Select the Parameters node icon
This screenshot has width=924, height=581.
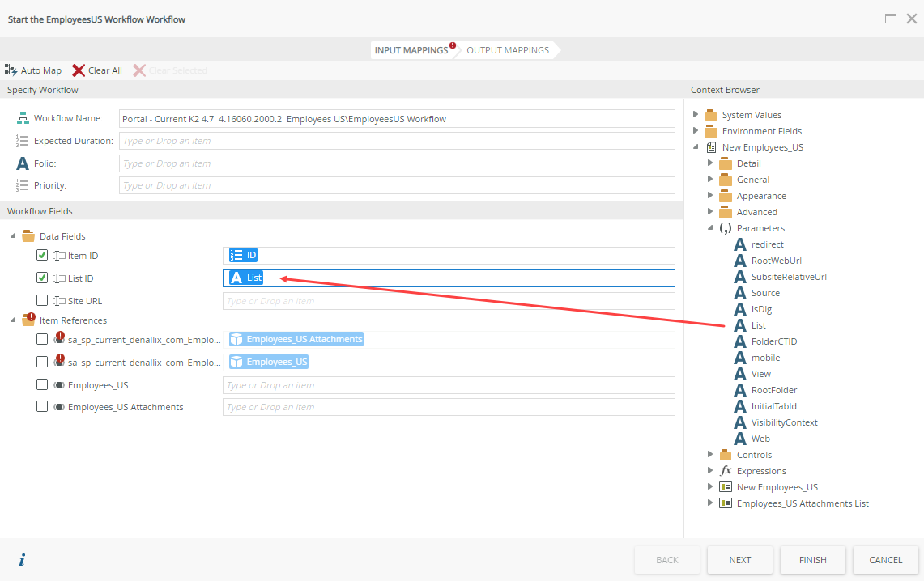point(726,228)
